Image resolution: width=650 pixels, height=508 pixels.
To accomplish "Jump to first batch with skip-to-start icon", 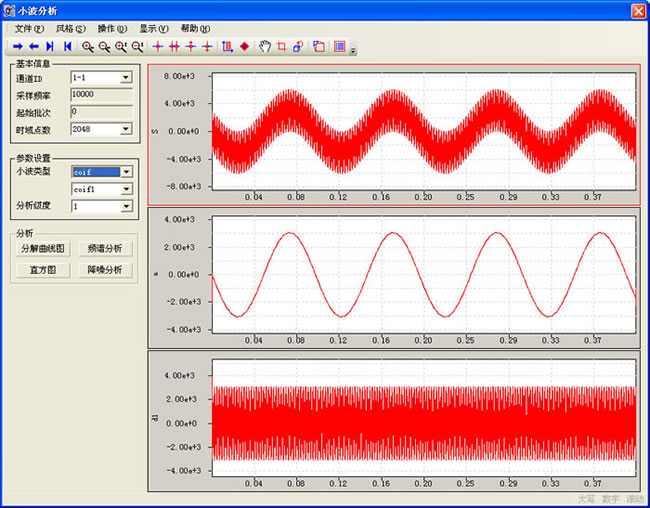I will pyautogui.click(x=67, y=47).
